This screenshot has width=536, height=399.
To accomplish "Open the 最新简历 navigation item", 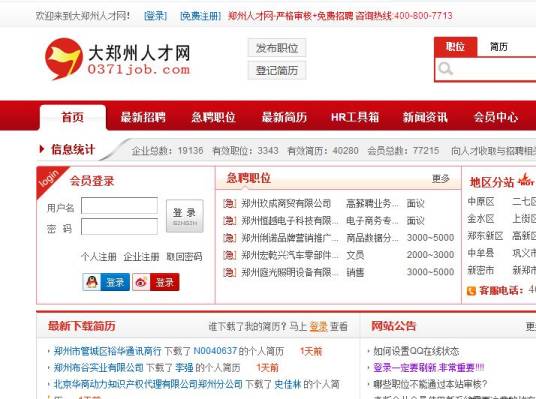I will click(x=284, y=117).
